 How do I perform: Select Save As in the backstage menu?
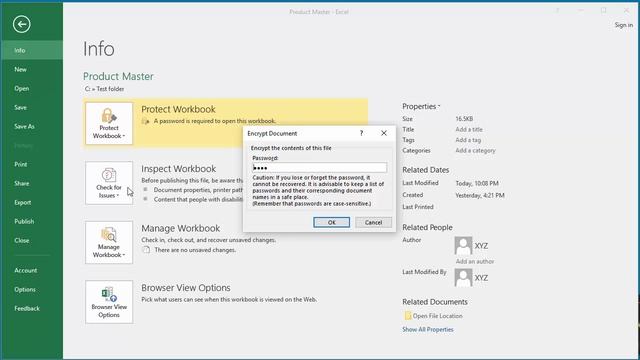click(x=32, y=126)
